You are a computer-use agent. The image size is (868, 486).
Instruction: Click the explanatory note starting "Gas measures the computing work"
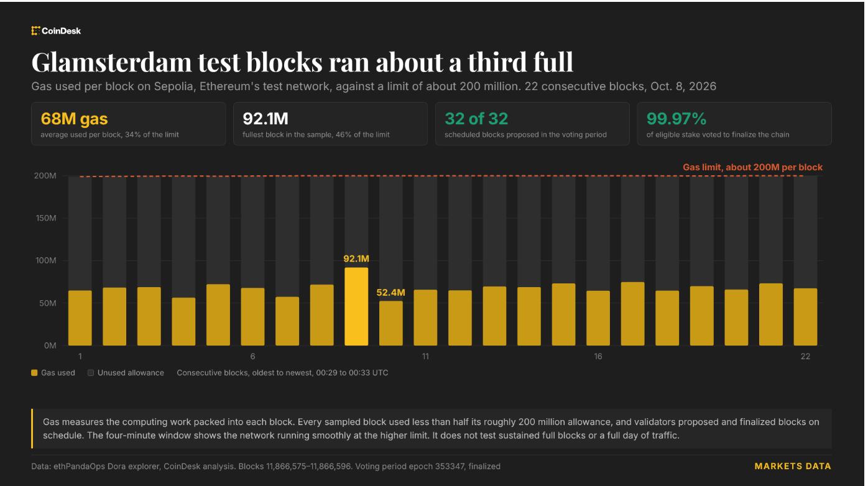click(431, 428)
